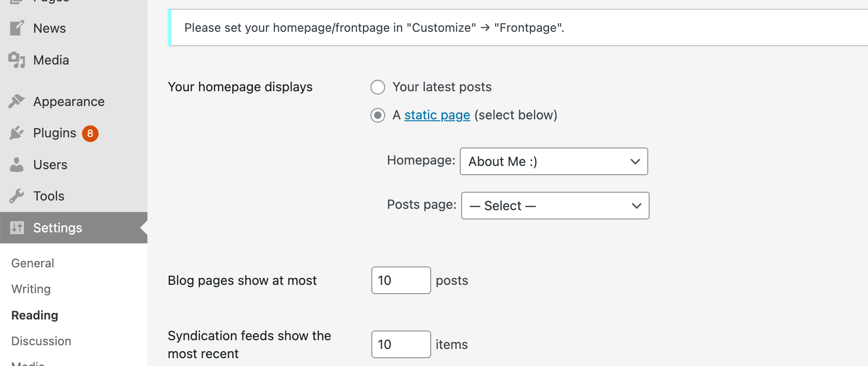Click the orange plugin update badge

[90, 133]
